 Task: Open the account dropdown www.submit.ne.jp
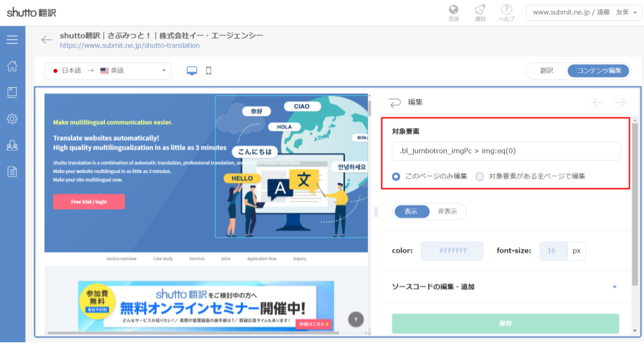click(584, 13)
